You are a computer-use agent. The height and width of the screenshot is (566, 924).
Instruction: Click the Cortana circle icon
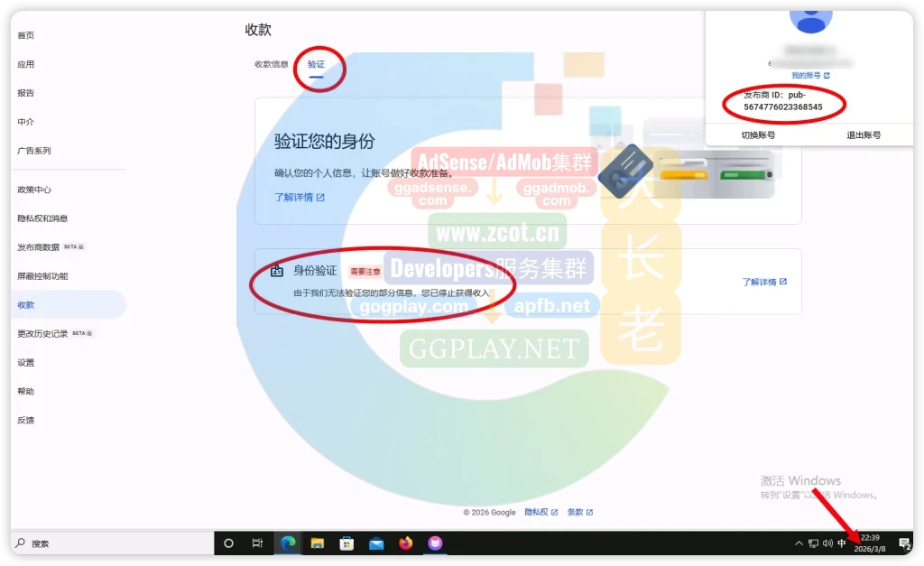point(228,543)
